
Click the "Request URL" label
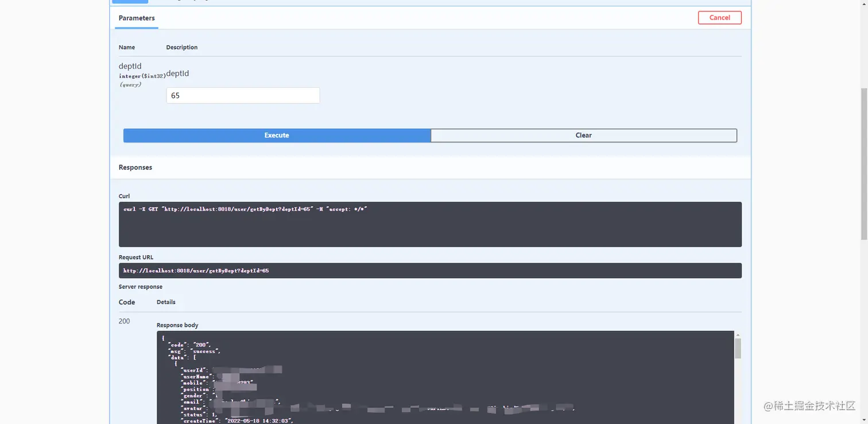[136, 257]
